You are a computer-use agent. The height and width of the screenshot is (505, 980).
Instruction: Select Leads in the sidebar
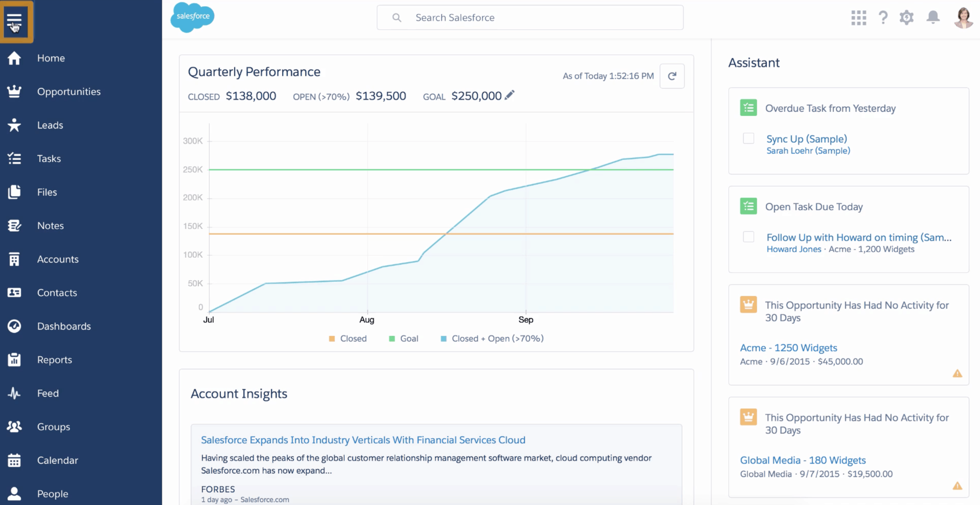(50, 125)
